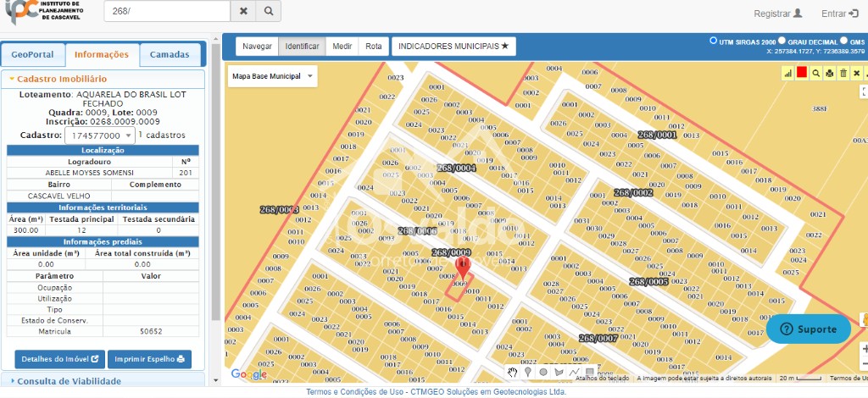The height and width of the screenshot is (398, 868).
Task: Click the trash can icon on map
Action: [x=843, y=74]
